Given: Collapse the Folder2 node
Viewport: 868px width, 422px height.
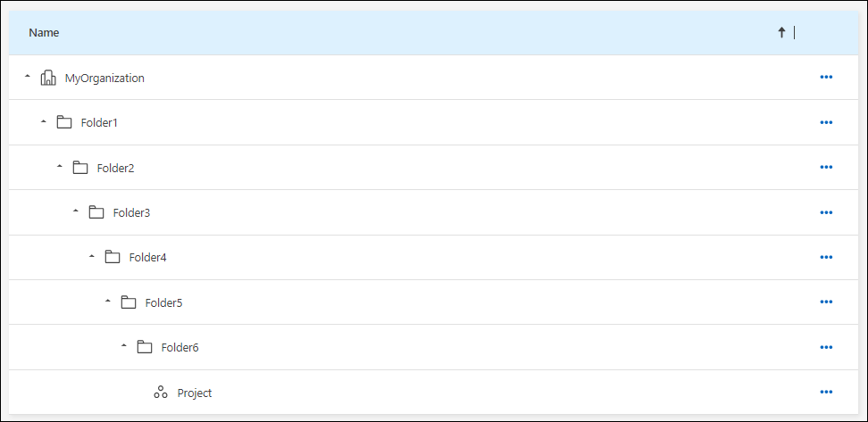Looking at the screenshot, I should point(59,167).
